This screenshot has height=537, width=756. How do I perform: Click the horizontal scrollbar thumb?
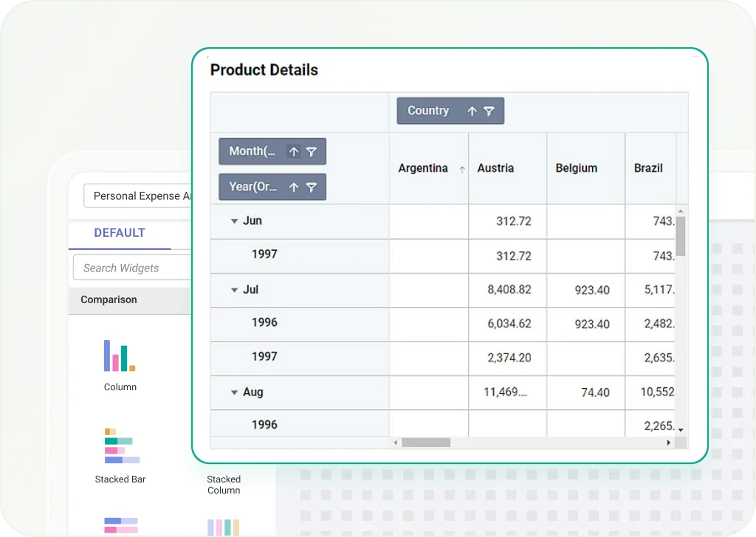point(426,443)
